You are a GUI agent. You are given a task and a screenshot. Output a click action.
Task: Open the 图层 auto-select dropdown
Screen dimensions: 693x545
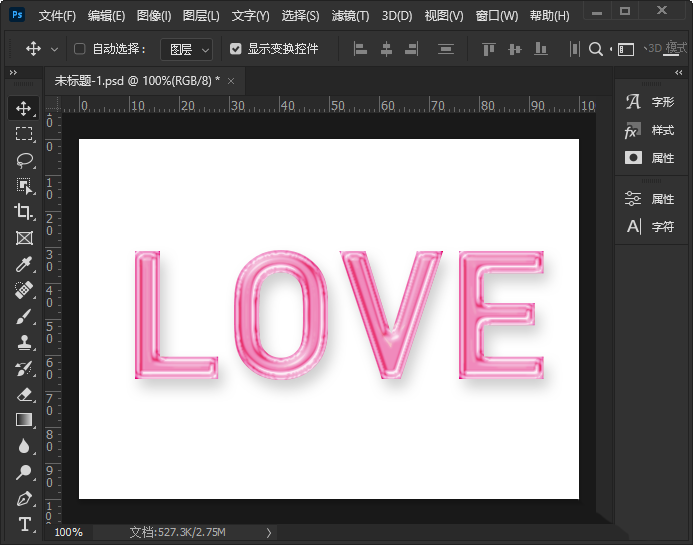pos(186,49)
